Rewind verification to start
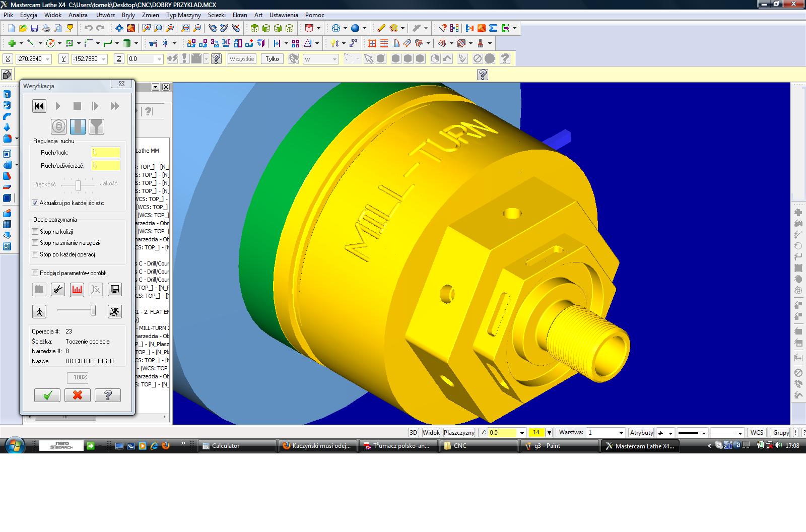806x532 pixels. click(x=39, y=106)
